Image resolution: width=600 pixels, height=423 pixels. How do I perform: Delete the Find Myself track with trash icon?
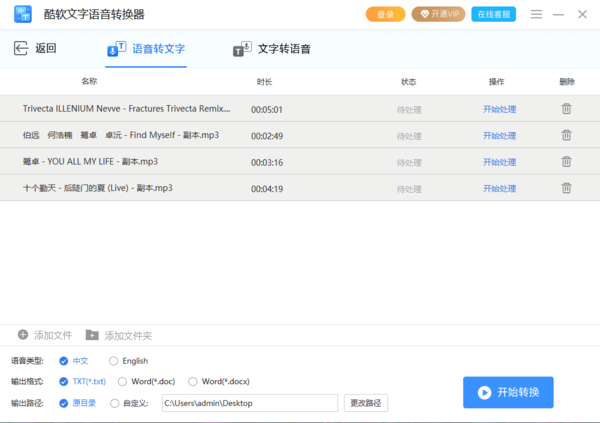coord(566,135)
